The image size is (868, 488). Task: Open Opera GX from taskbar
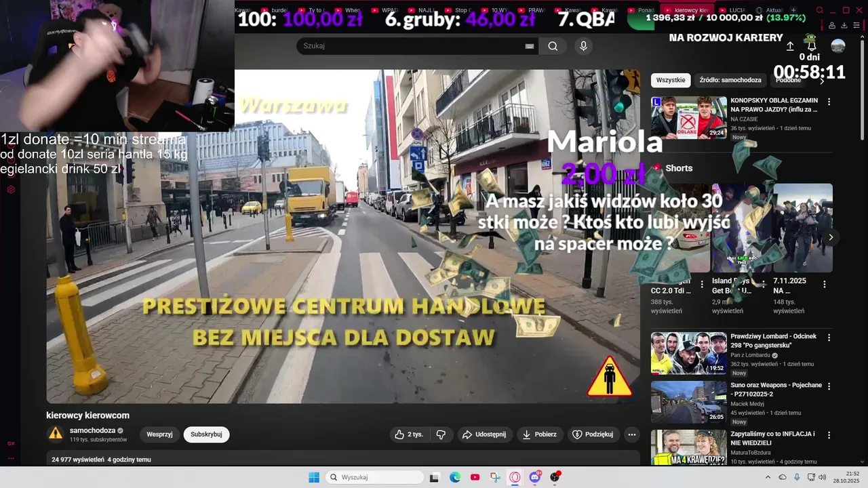pos(515,477)
